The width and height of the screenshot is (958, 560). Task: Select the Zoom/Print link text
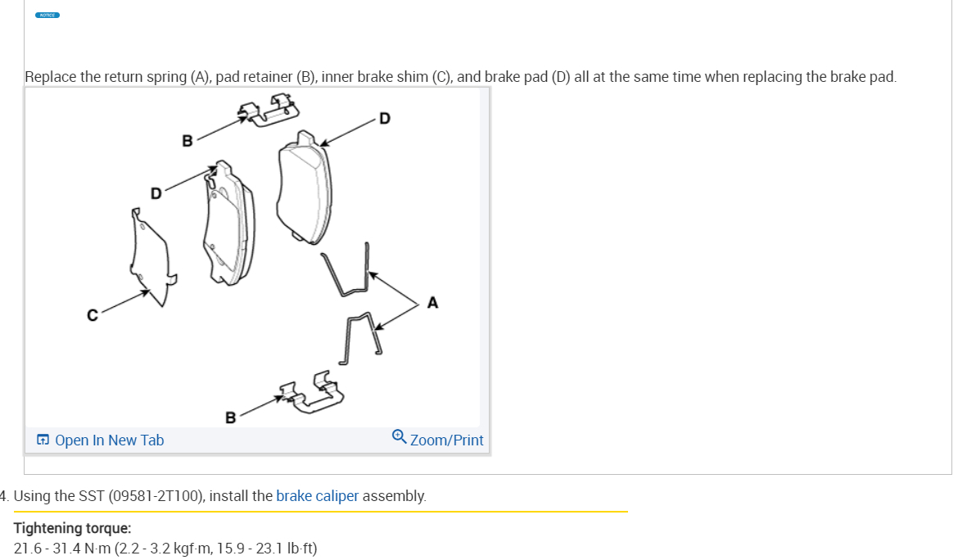pos(446,440)
